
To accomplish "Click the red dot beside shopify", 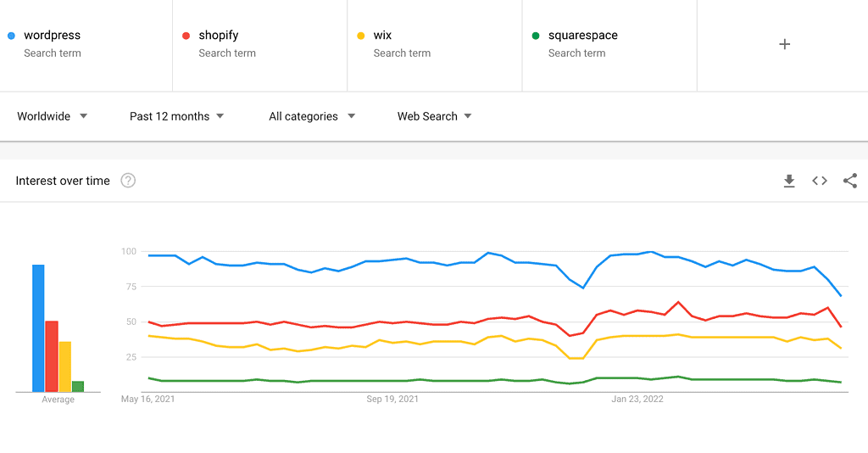I will point(186,36).
